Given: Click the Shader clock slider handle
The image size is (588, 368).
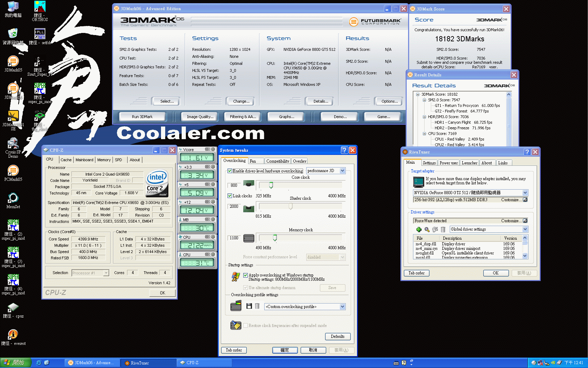Looking at the screenshot, I should coord(290,206).
